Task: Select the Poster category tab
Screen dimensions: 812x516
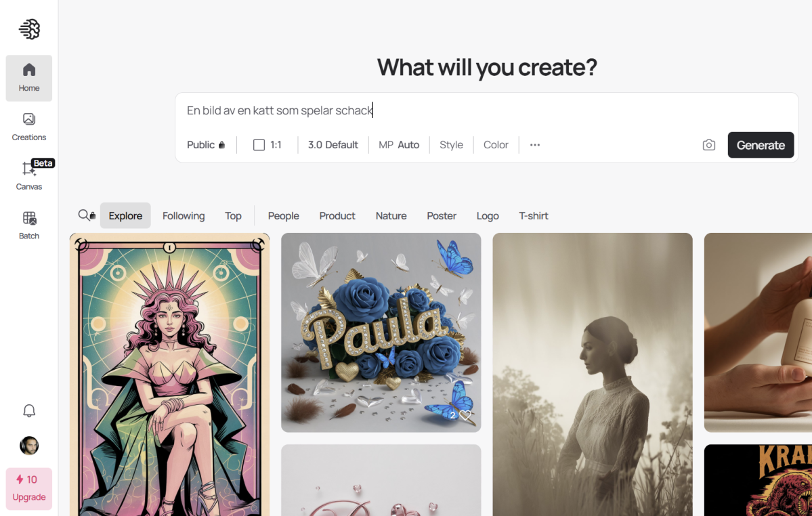Action: click(x=441, y=216)
